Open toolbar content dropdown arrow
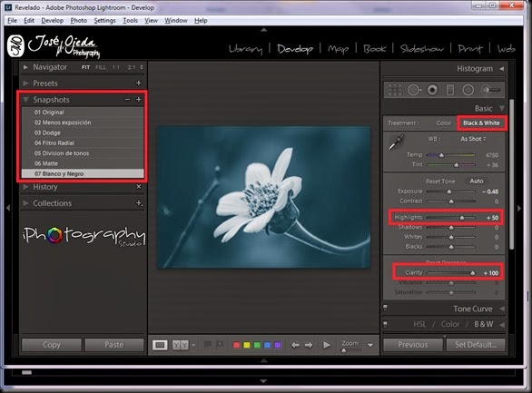Viewport: 532px width, 393px height. click(x=370, y=346)
